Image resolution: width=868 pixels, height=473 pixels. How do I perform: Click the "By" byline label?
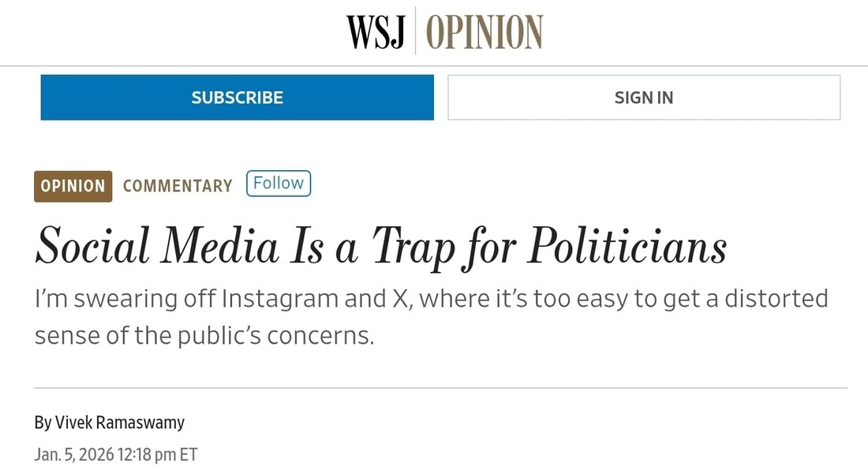[43, 423]
